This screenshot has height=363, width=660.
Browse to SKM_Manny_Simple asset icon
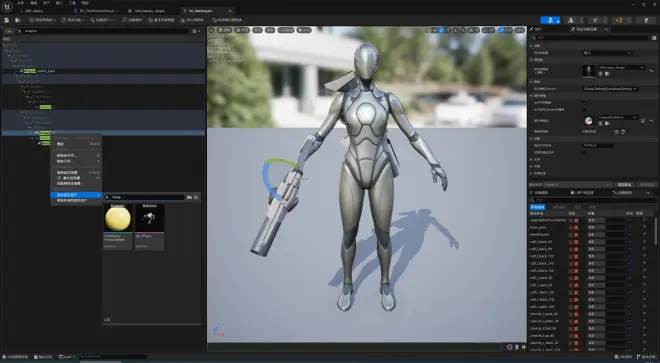pos(607,74)
